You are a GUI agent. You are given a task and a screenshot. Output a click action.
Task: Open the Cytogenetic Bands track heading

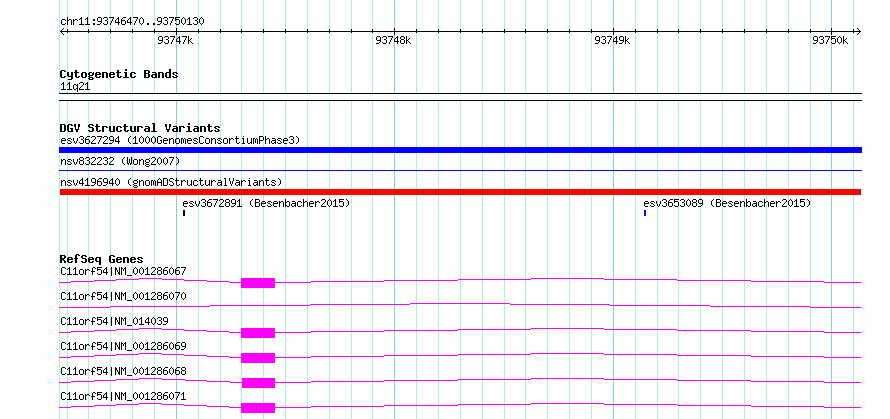tap(119, 74)
